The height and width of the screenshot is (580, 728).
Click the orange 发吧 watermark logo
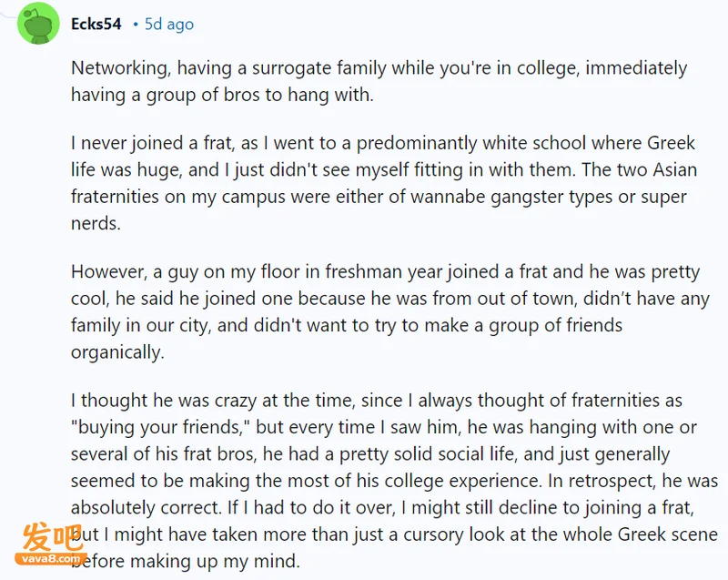pyautogui.click(x=53, y=537)
